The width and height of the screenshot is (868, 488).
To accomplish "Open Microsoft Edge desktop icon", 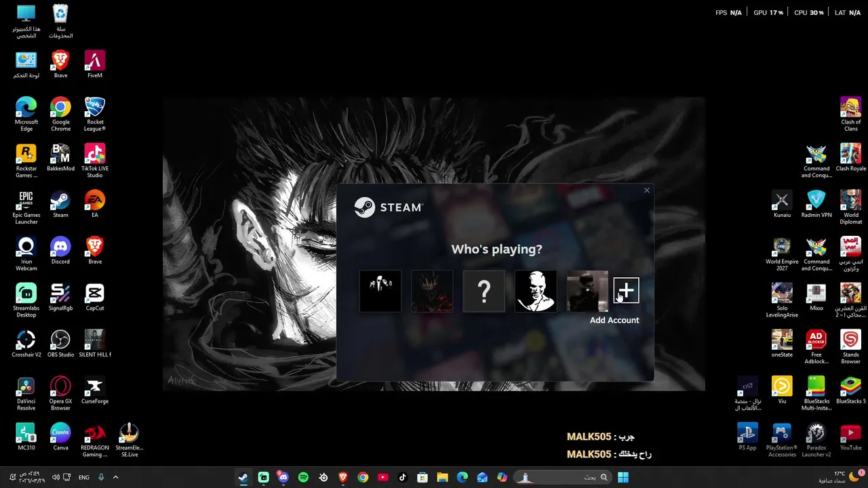I will coord(26,114).
